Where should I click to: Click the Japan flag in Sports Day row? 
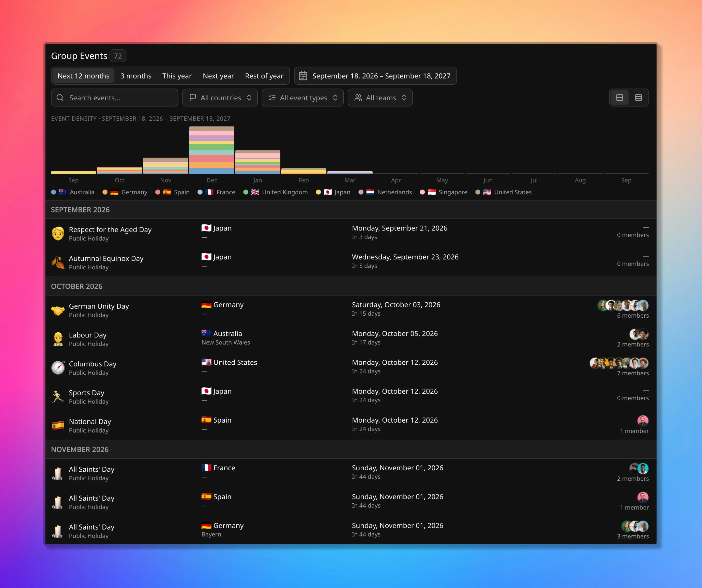point(206,391)
